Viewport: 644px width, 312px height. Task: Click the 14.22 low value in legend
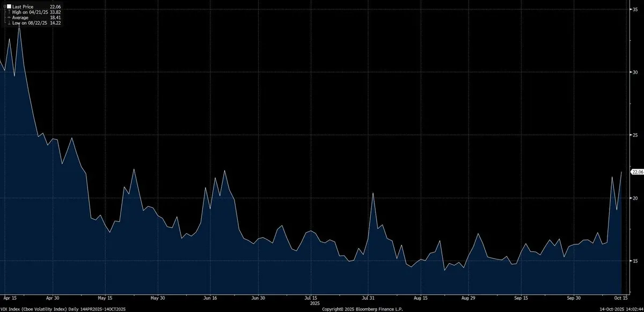tap(55, 22)
